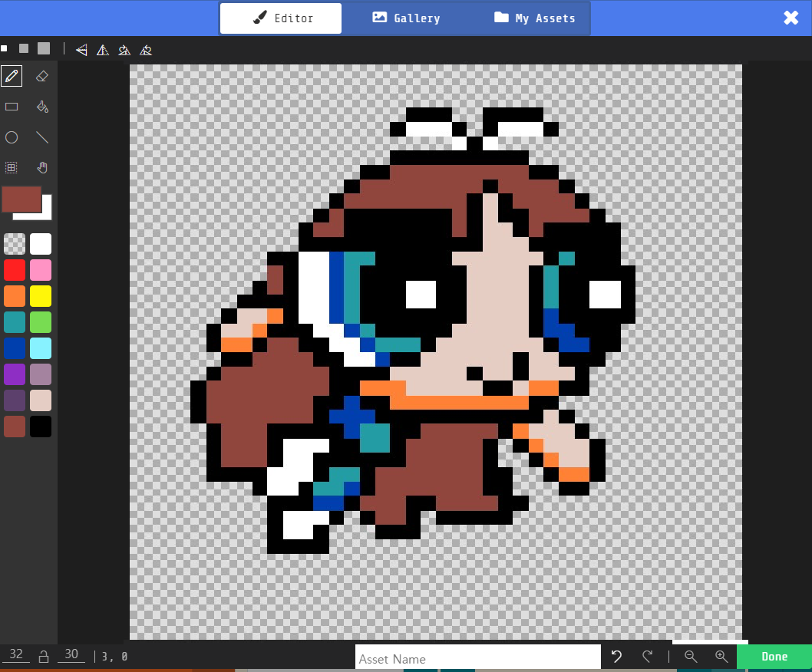Choose the largest brush size
The width and height of the screenshot is (812, 672).
coord(44,48)
